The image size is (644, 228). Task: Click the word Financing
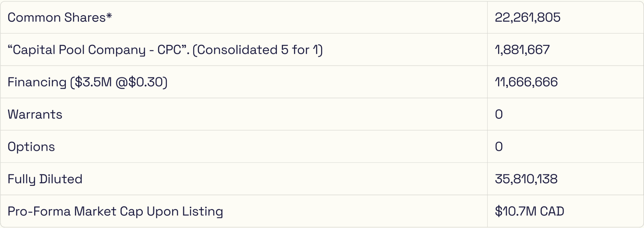[37, 82]
